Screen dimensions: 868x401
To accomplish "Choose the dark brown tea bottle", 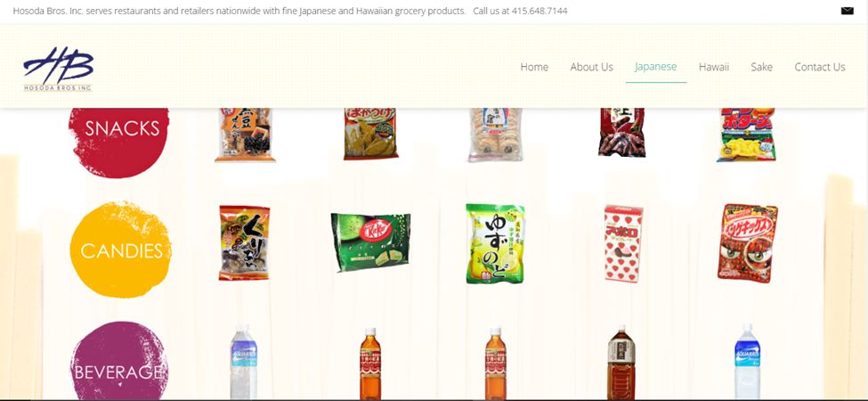I will (x=621, y=363).
